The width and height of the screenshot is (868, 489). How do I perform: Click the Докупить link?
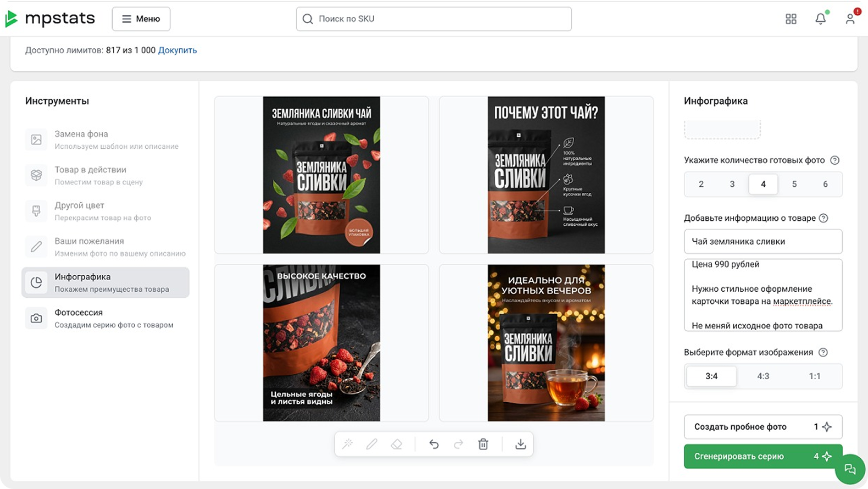pos(177,51)
